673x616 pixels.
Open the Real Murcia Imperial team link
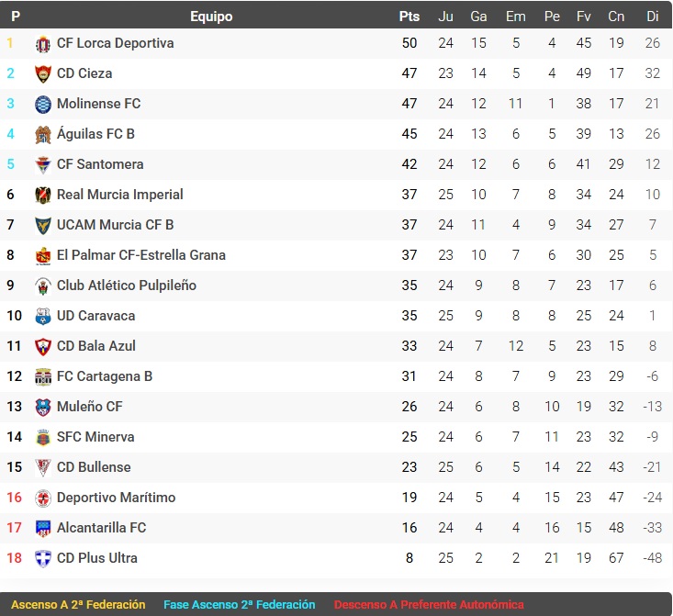[x=119, y=195]
